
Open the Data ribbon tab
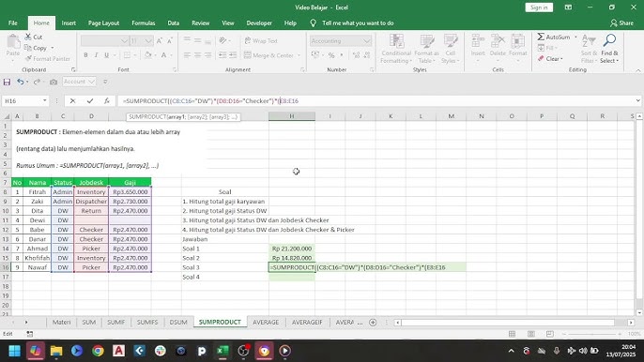point(174,23)
